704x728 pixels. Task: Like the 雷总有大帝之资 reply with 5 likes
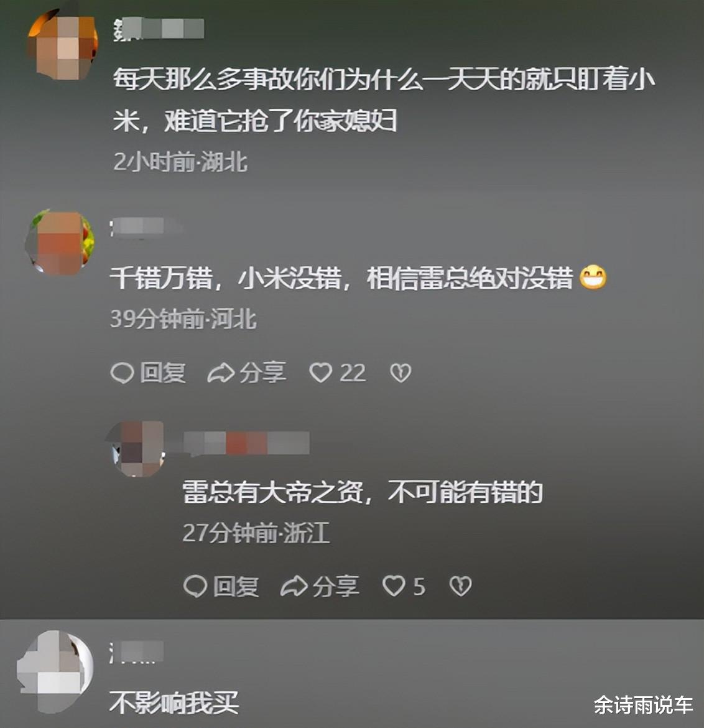coord(394,586)
